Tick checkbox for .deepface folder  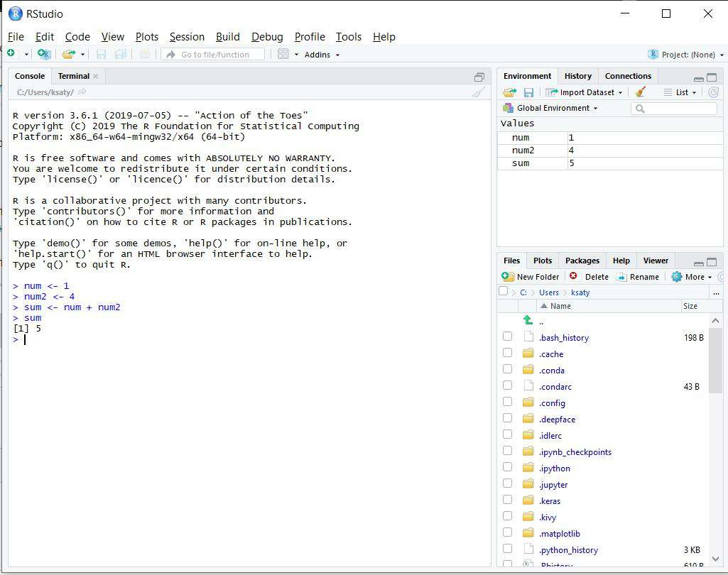(x=507, y=417)
